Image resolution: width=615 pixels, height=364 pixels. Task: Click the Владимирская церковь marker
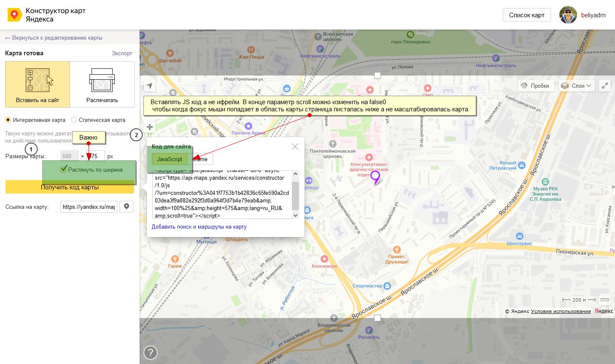[x=334, y=318]
